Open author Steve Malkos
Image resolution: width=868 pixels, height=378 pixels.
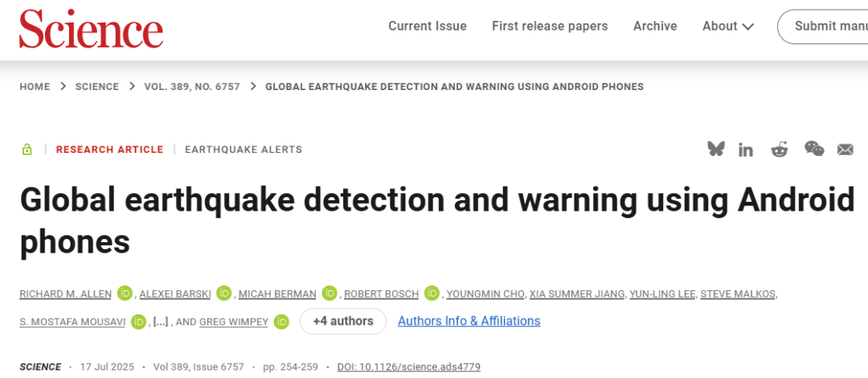[x=738, y=294]
